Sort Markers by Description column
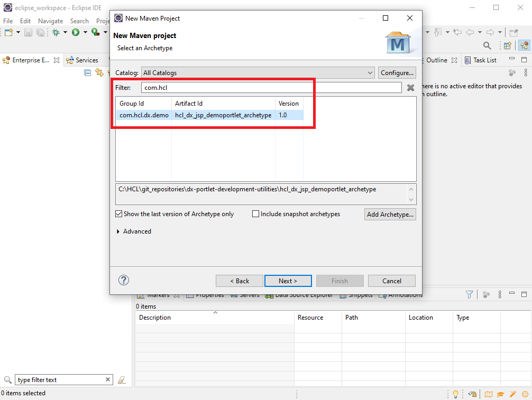The height and width of the screenshot is (400, 532). 215,318
